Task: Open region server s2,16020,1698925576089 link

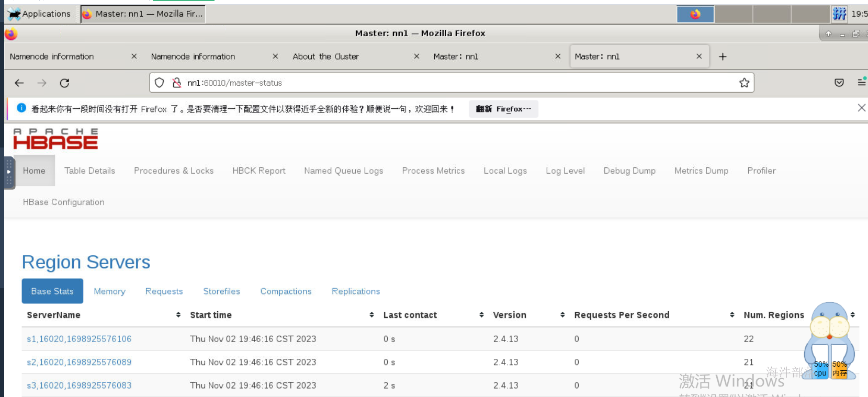Action: point(79,362)
